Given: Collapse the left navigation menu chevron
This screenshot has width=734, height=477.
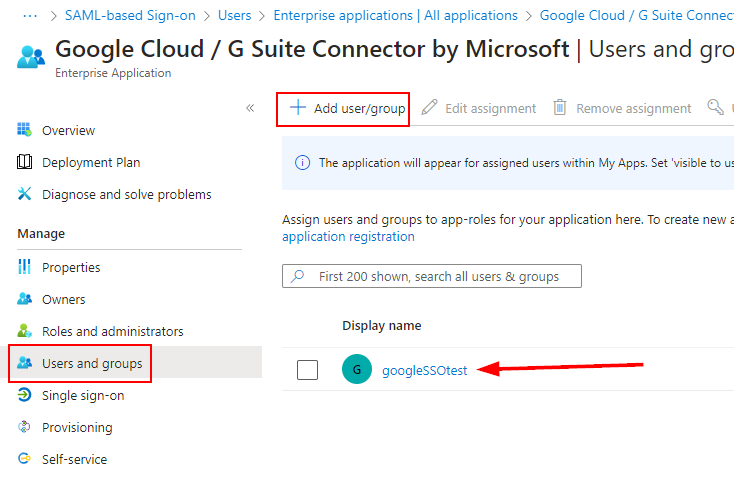Looking at the screenshot, I should click(x=250, y=108).
